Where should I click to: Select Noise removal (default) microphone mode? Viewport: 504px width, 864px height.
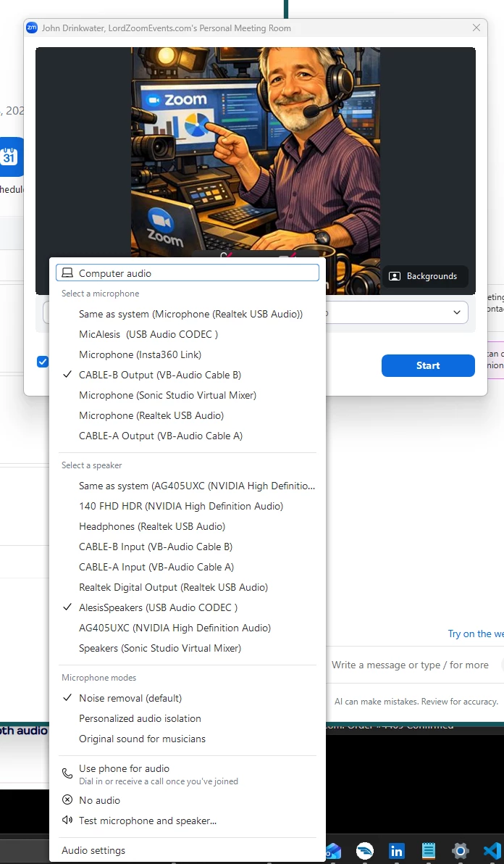187,697
